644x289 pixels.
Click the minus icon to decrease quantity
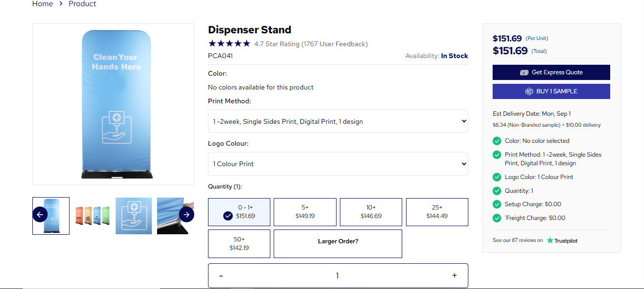click(221, 275)
